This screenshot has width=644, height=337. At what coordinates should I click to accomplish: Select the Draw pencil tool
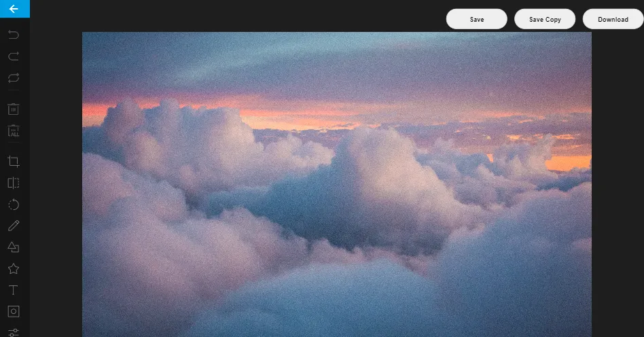(x=14, y=226)
